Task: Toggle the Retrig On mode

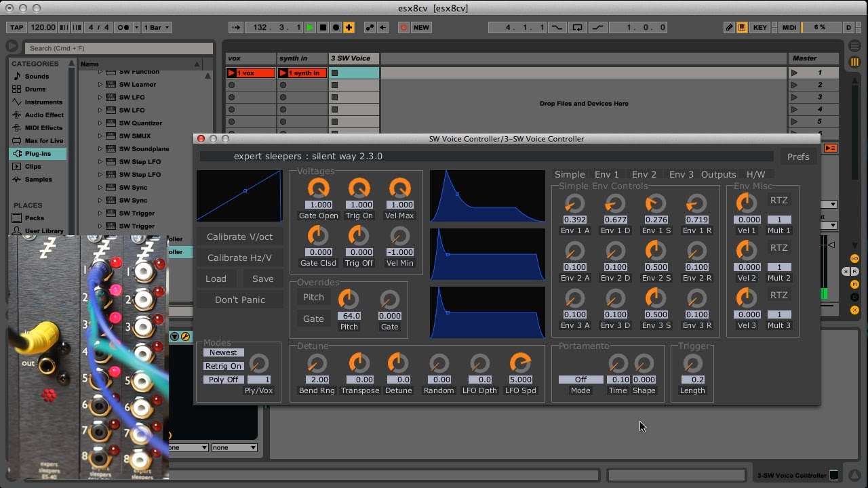Action: 223,366
